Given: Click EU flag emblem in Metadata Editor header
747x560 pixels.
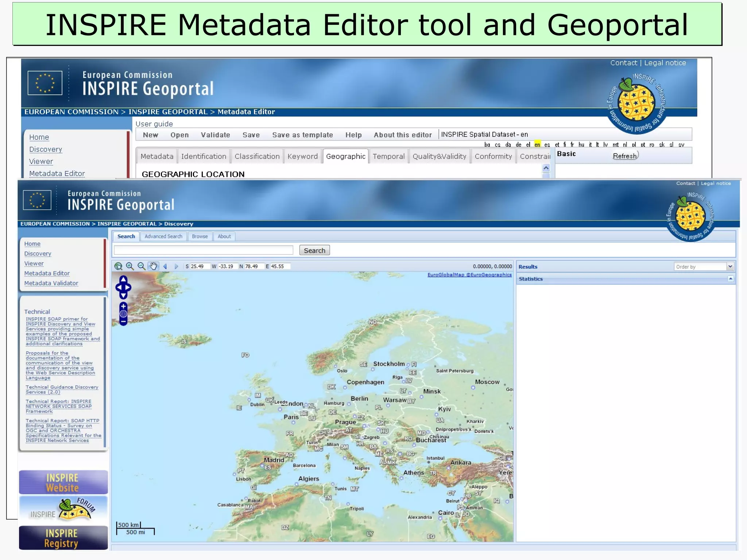Looking at the screenshot, I should 45,83.
